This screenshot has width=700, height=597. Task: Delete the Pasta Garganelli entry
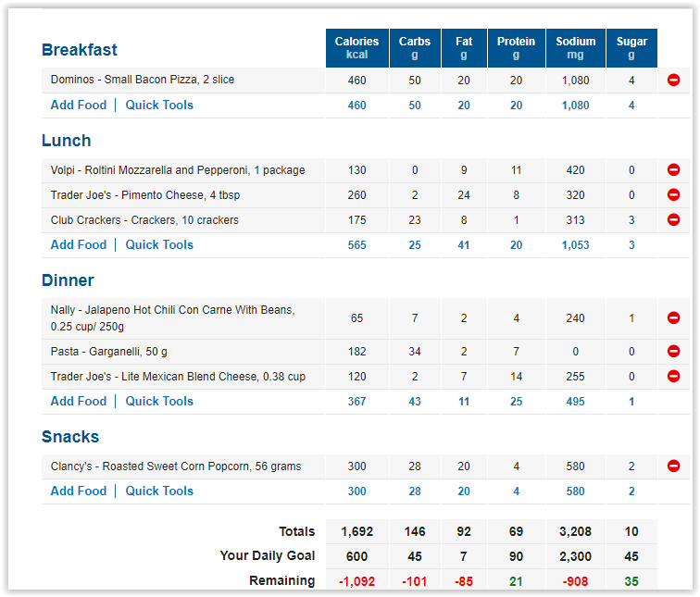(x=673, y=352)
